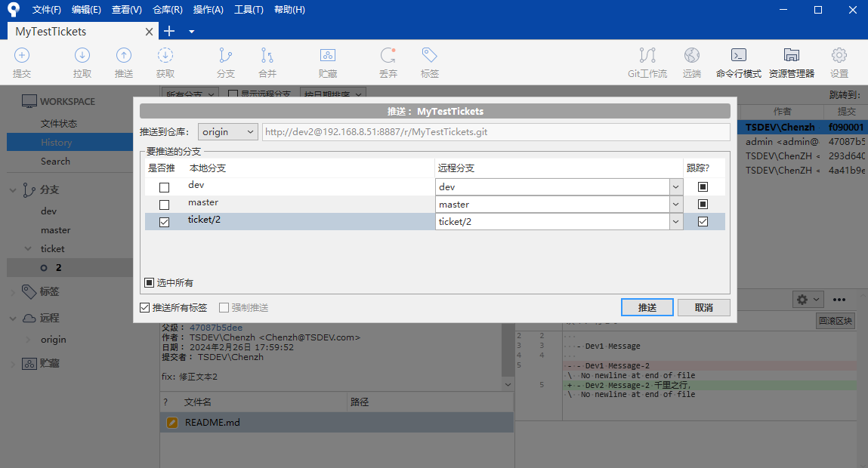Uncheck push all tags (推送所有标签)
This screenshot has height=468, width=868.
pos(144,307)
